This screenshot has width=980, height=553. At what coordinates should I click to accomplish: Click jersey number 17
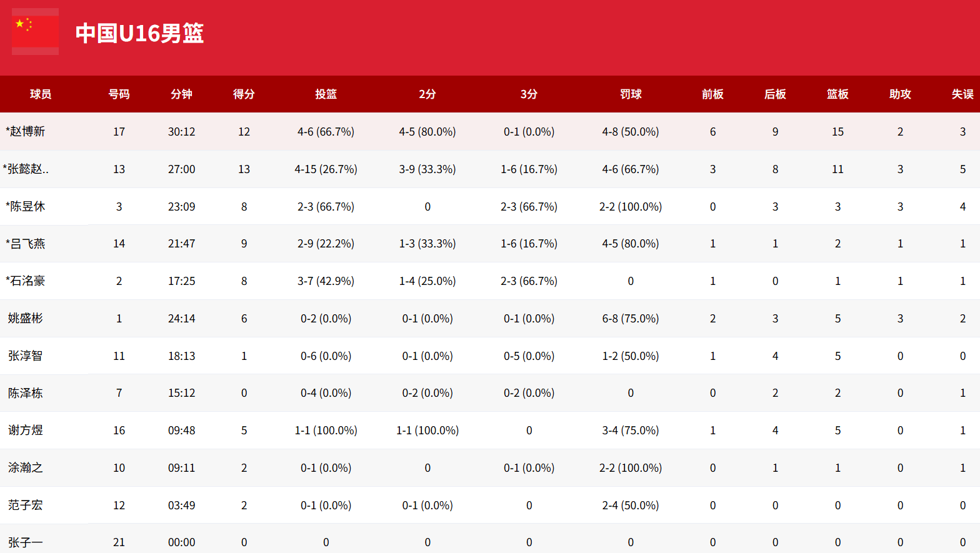(x=119, y=132)
